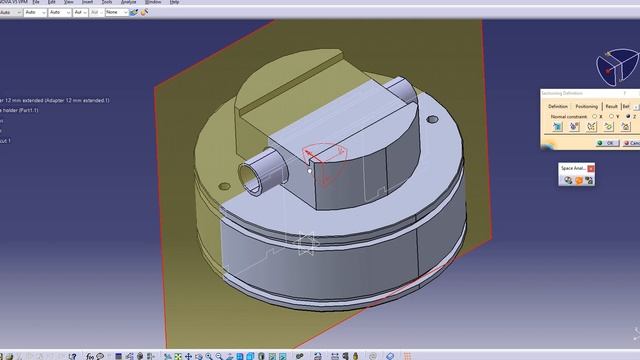Click the What's This help icon in the bottom toolbar
The width and height of the screenshot is (640, 360).
pyautogui.click(x=73, y=356)
